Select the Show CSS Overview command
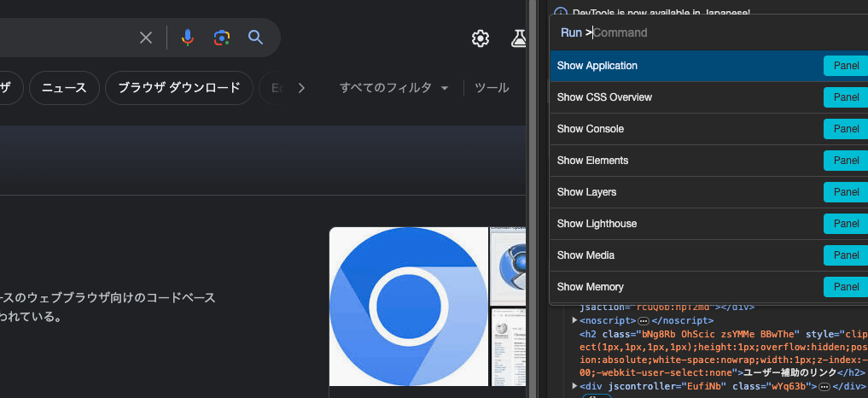The height and width of the screenshot is (398, 868). (708, 97)
